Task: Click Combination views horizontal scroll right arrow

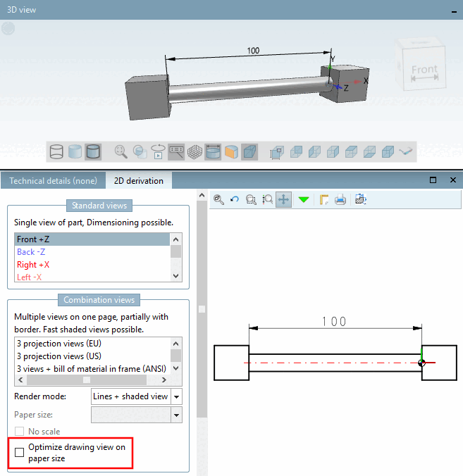Action: click(164, 380)
